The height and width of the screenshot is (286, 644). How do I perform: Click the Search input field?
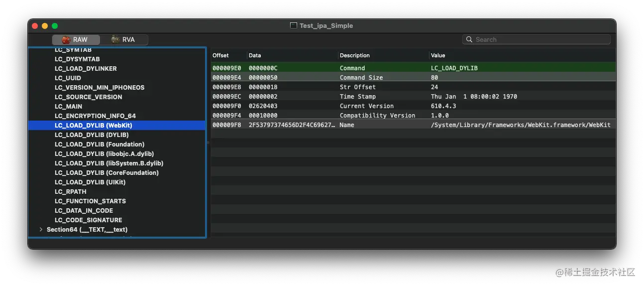click(x=537, y=39)
